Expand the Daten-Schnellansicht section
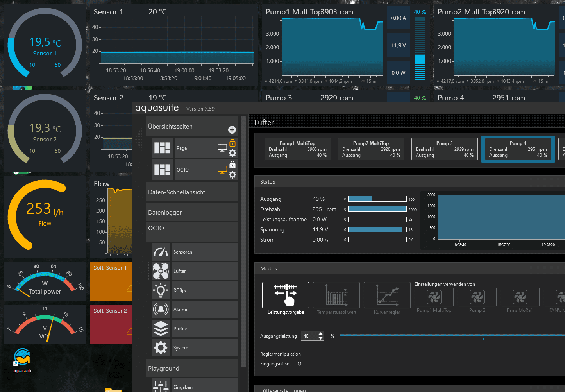 pyautogui.click(x=192, y=192)
